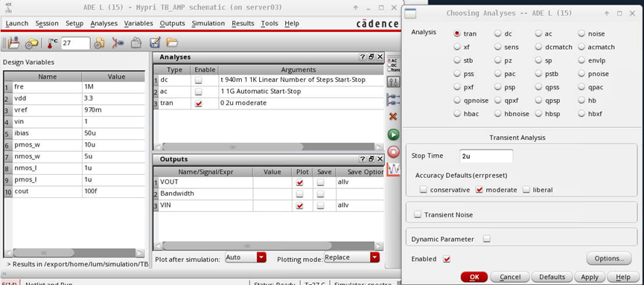644x285 pixels.
Task: Stop the simulation with red stop icon
Action: point(393,152)
